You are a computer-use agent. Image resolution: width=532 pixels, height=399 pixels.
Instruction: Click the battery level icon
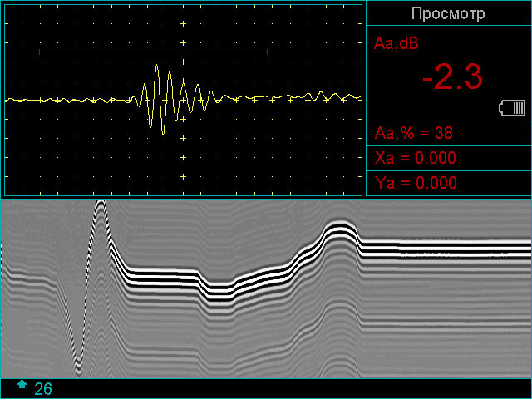512,108
